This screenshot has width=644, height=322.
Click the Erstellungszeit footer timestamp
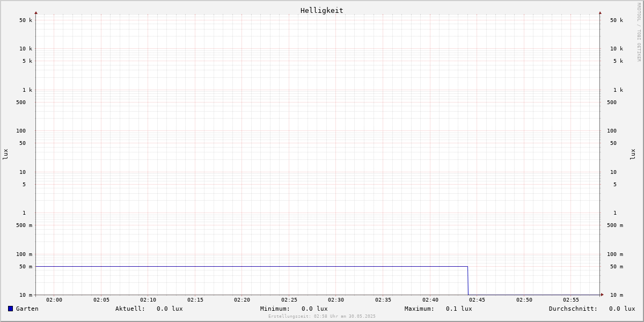(x=322, y=317)
